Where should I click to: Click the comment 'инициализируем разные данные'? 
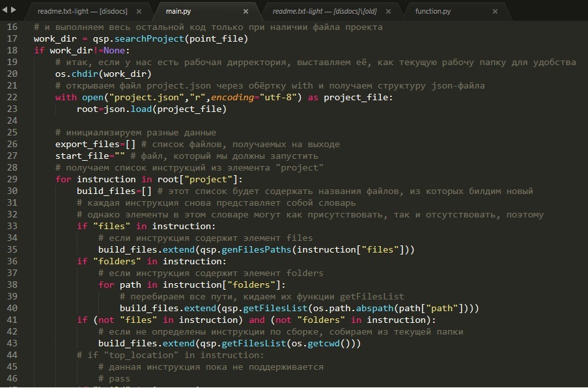point(135,132)
